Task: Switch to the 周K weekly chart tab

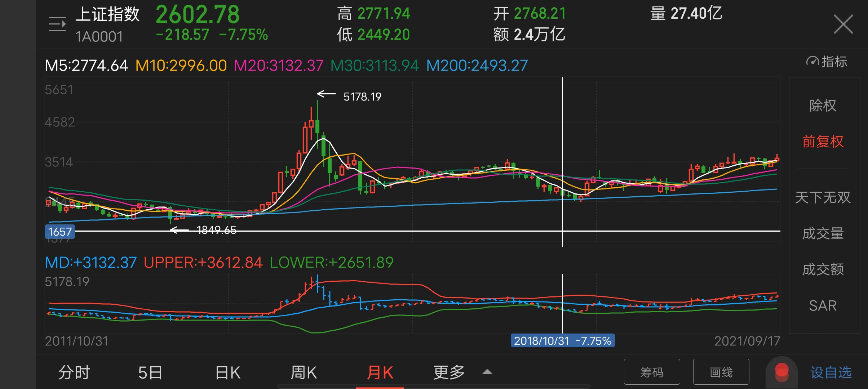Action: click(x=305, y=372)
